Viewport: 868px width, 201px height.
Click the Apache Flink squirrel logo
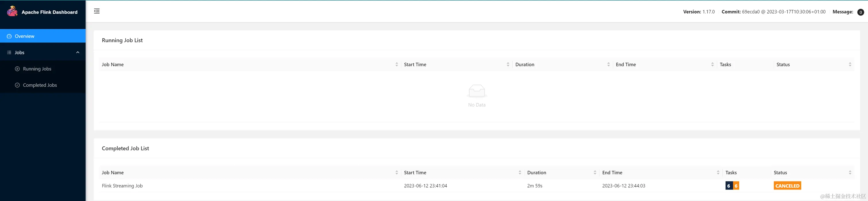click(12, 11)
